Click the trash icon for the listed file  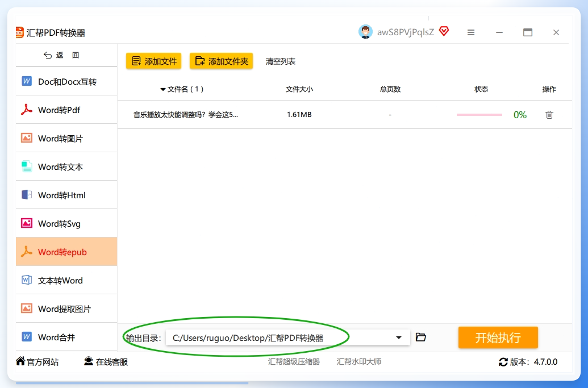(549, 115)
